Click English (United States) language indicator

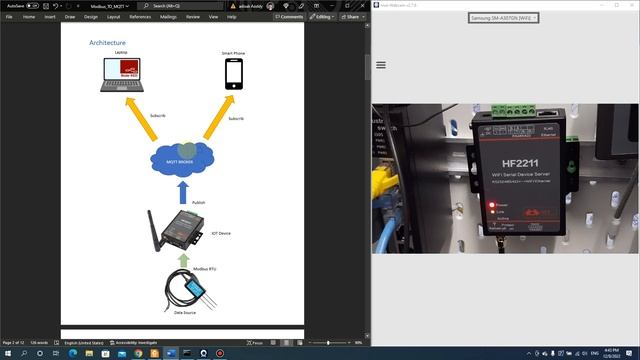(84, 342)
